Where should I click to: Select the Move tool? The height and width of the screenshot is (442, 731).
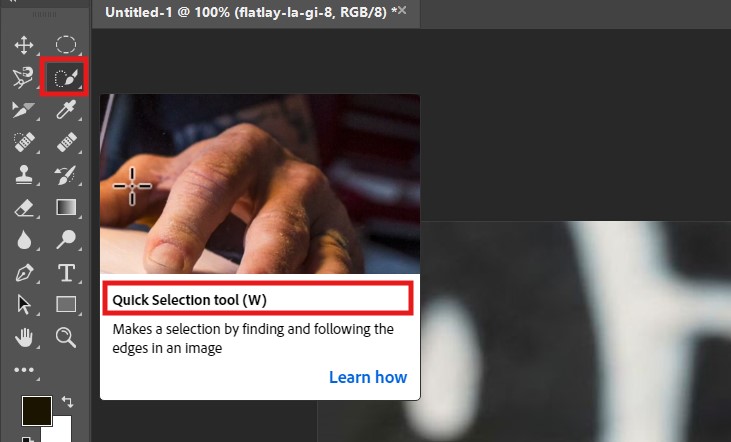coord(24,45)
